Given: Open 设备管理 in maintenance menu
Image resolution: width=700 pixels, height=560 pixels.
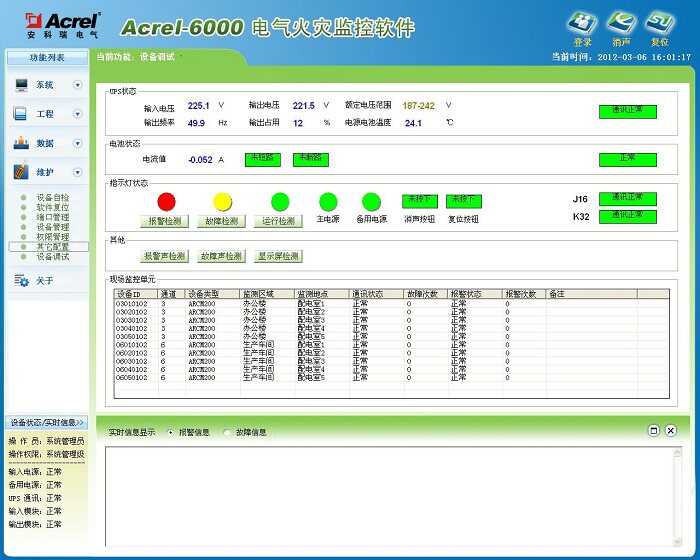Looking at the screenshot, I should 53,227.
